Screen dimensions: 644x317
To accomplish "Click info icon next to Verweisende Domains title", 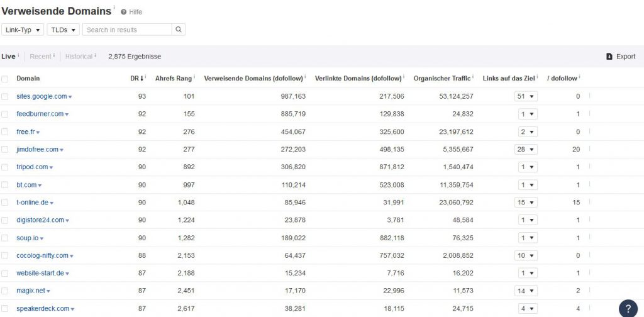I will (x=114, y=8).
